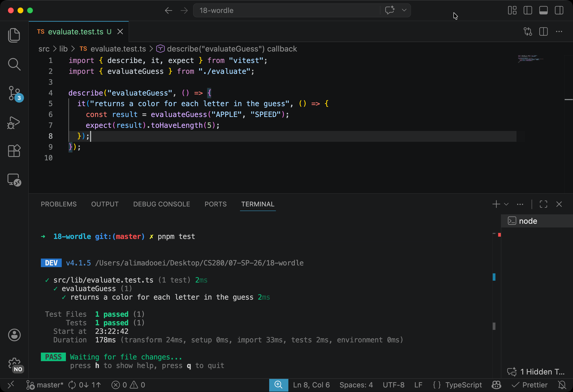Open the Copilot chat icon in title bar
This screenshot has width=573, height=392.
(x=390, y=10)
